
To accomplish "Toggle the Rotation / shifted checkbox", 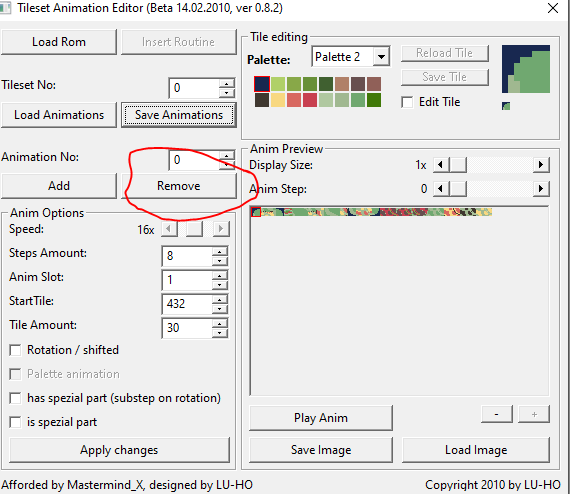I will 15,350.
